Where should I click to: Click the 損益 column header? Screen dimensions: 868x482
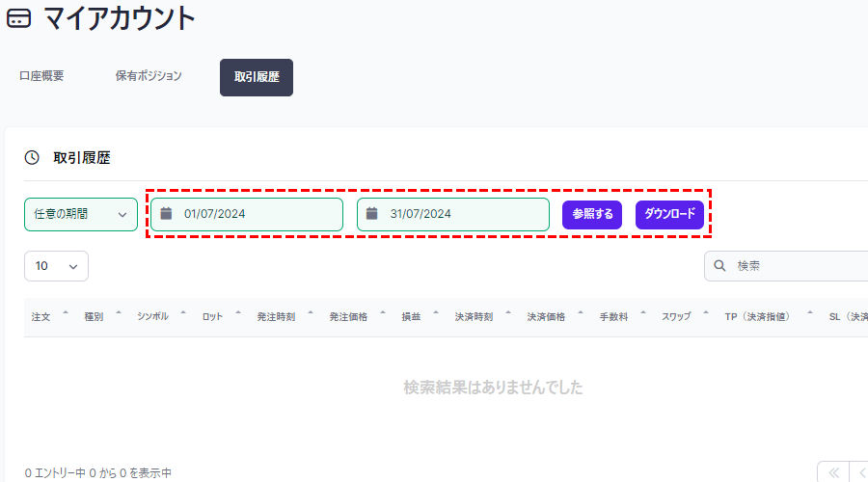pos(411,317)
